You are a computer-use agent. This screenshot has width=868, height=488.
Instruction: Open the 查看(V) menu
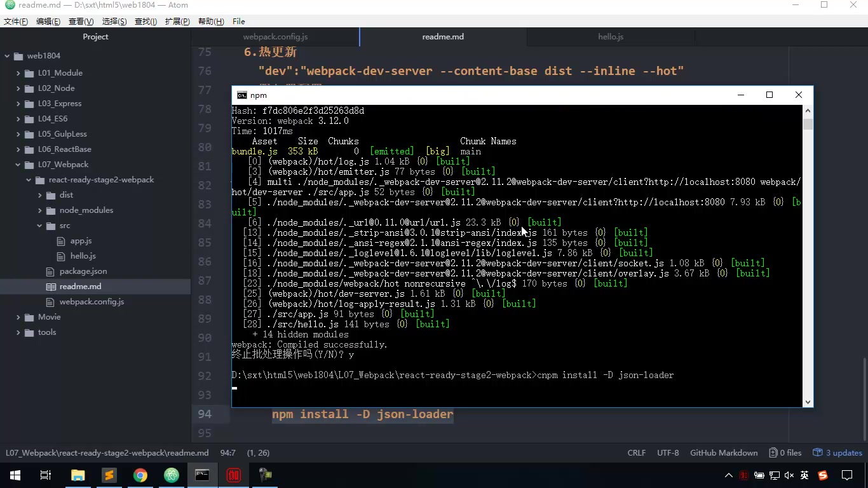tap(81, 21)
